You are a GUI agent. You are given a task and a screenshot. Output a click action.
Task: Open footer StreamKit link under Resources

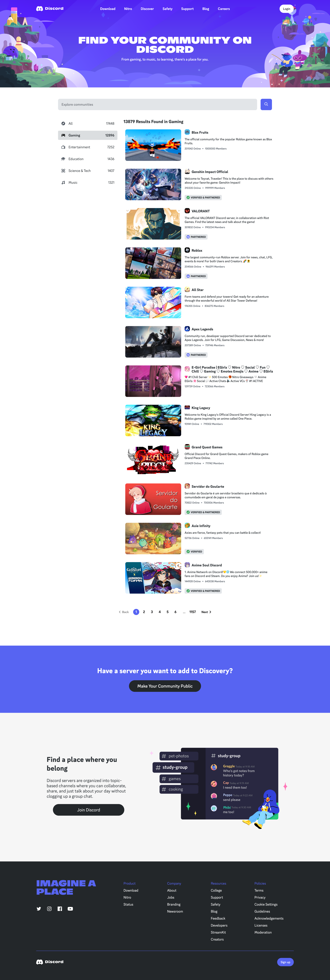click(218, 932)
